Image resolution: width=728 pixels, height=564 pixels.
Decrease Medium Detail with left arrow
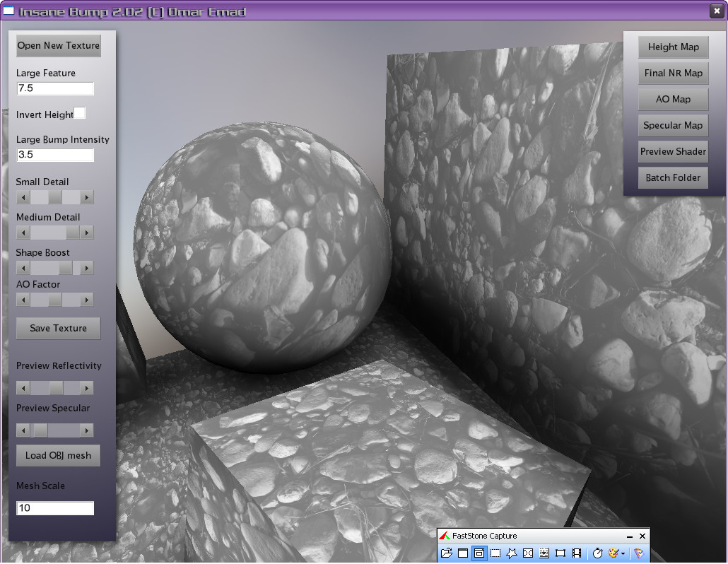(x=23, y=232)
